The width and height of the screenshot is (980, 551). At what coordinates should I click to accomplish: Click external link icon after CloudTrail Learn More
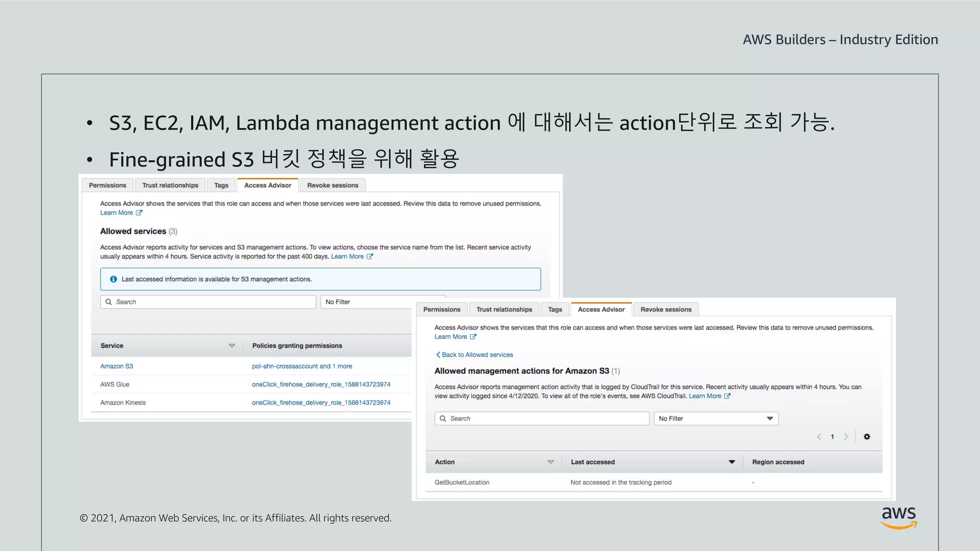(x=727, y=396)
